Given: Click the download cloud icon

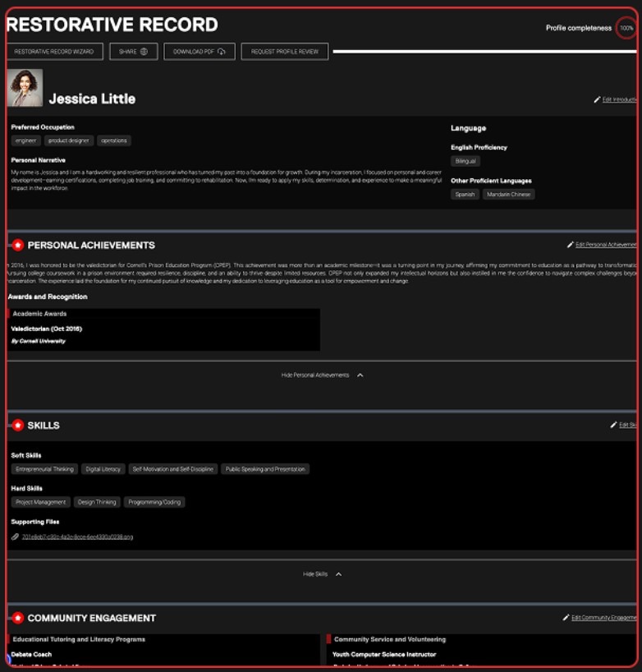Looking at the screenshot, I should (221, 52).
